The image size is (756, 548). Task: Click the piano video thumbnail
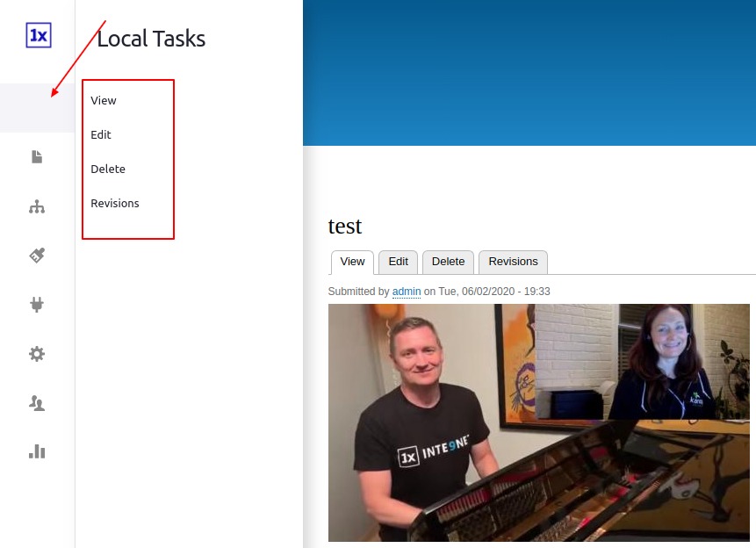[x=538, y=422]
